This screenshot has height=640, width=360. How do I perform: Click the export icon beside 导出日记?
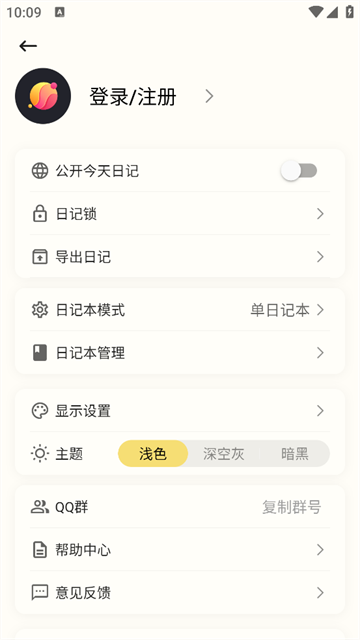click(40, 257)
